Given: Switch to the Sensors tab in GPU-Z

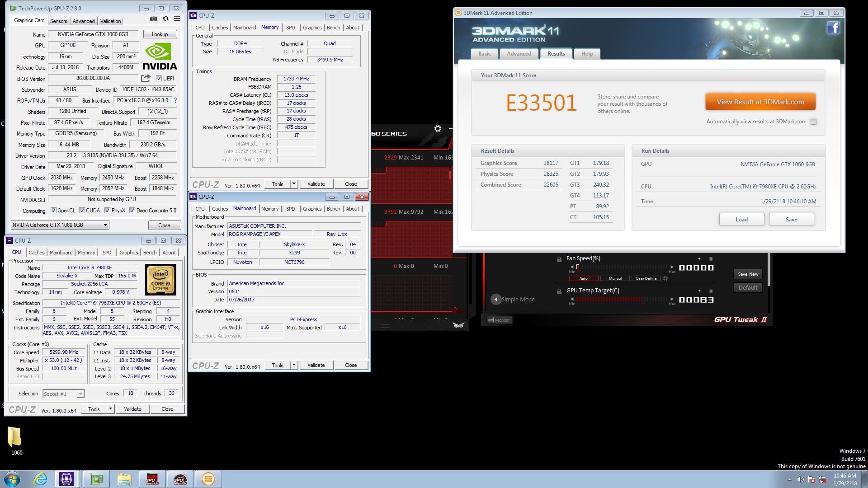Looking at the screenshot, I should [x=58, y=21].
